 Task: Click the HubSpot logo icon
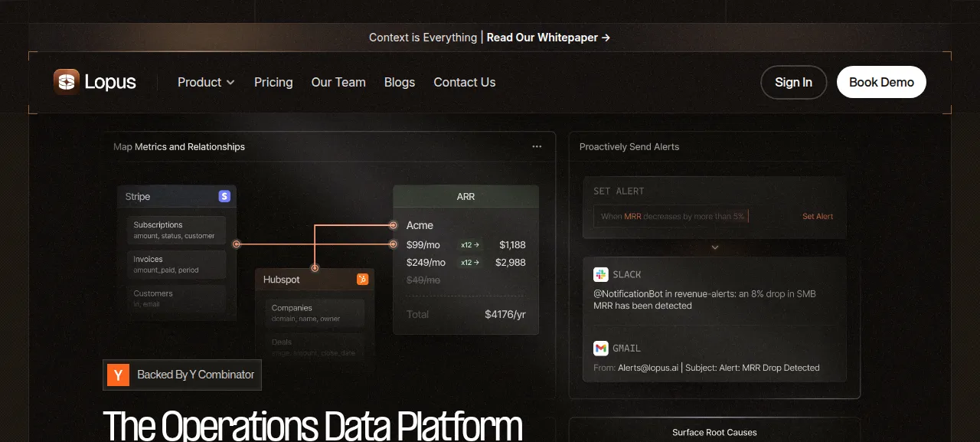pos(362,279)
